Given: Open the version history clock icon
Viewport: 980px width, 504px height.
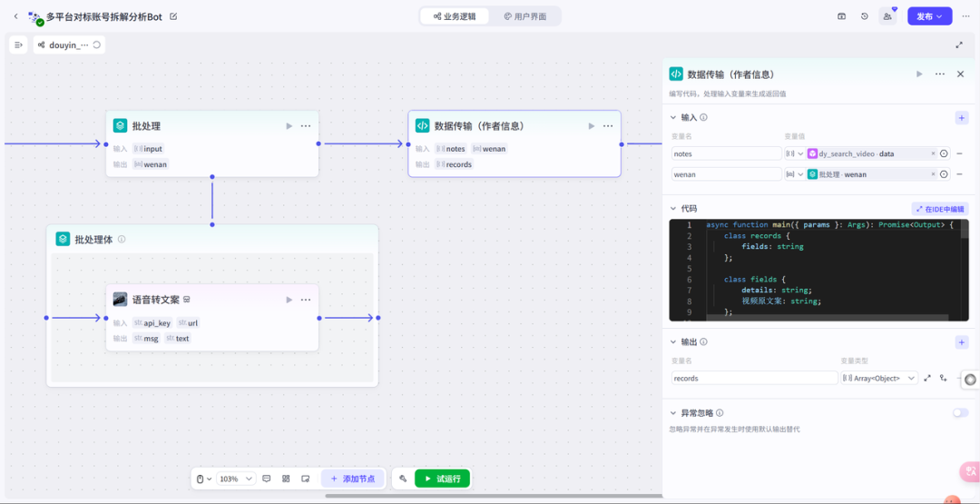Looking at the screenshot, I should coord(865,16).
